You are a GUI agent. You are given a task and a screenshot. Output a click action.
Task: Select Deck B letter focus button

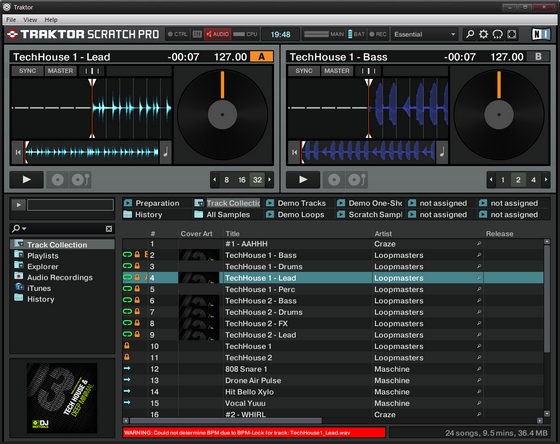point(538,56)
